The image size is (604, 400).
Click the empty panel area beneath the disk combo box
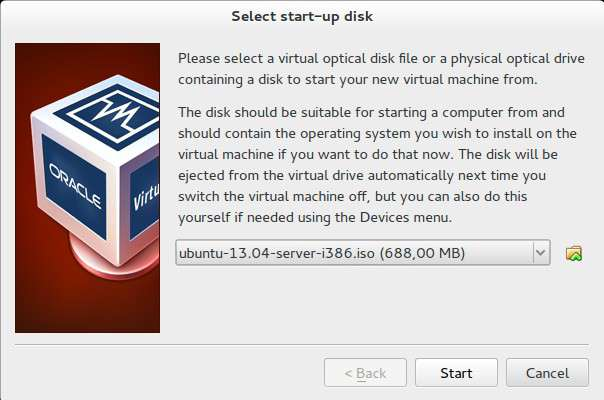tap(381, 303)
